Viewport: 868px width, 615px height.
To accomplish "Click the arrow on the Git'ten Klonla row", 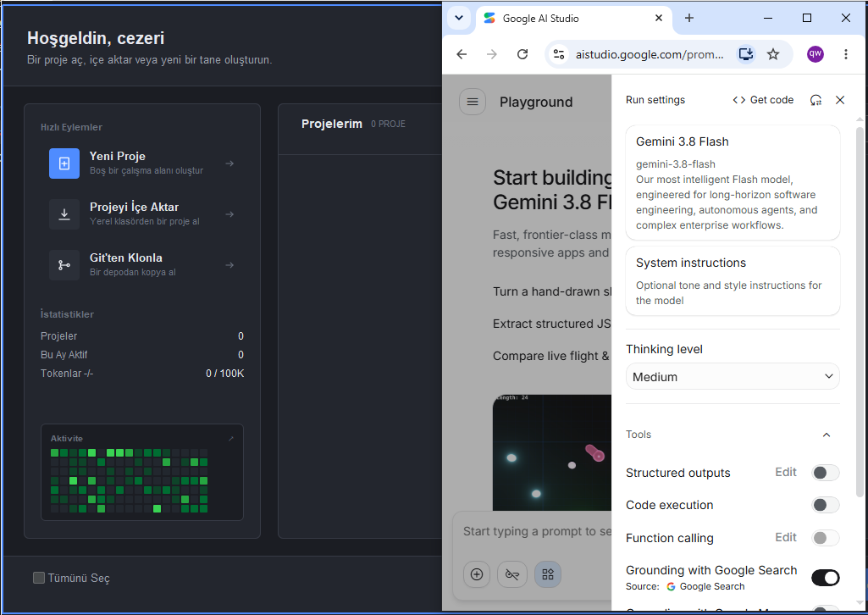I will click(x=229, y=265).
